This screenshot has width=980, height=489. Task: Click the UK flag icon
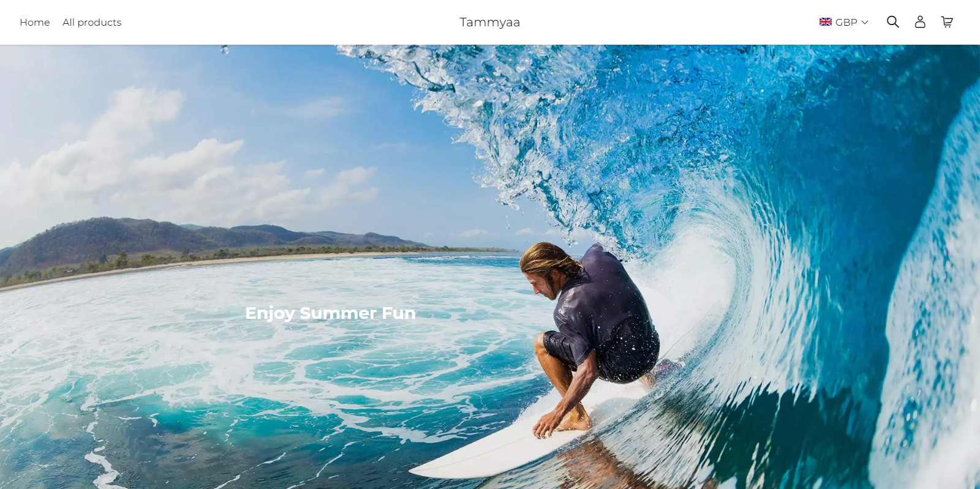tap(826, 22)
